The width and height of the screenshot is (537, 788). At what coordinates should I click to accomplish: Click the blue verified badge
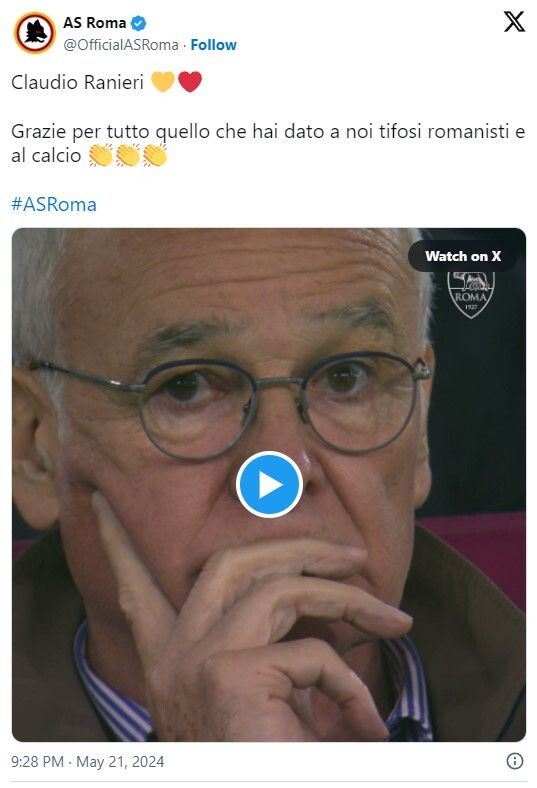(139, 23)
